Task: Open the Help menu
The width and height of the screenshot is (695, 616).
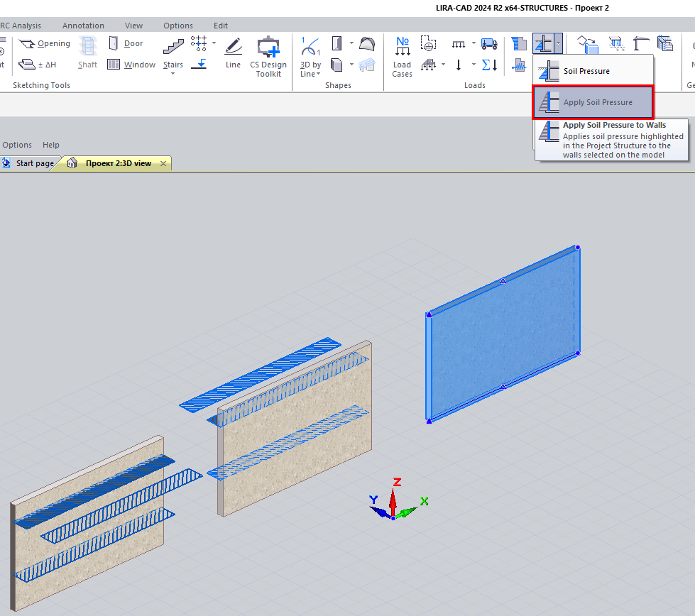Action: [x=51, y=145]
